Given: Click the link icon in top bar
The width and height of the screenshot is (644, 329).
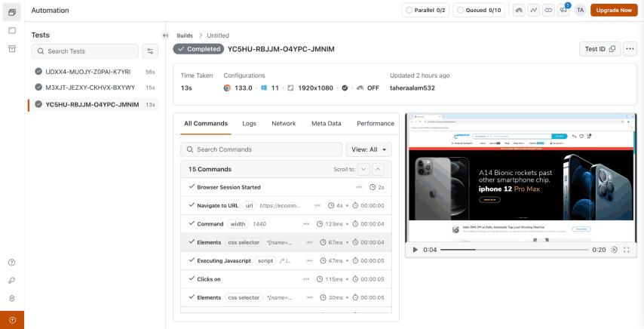Looking at the screenshot, I should pyautogui.click(x=548, y=11).
